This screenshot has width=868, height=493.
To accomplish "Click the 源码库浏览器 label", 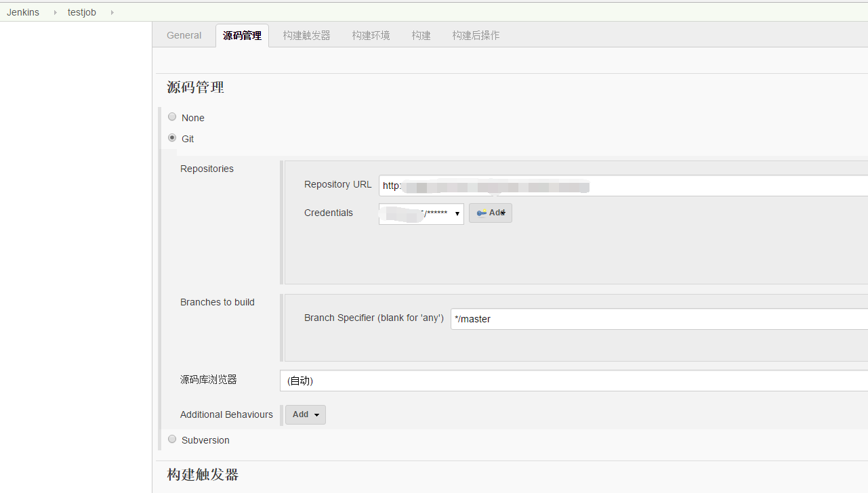I will click(x=209, y=379).
